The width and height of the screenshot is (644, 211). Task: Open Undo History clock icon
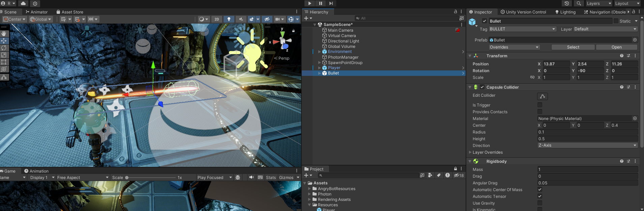click(x=566, y=3)
